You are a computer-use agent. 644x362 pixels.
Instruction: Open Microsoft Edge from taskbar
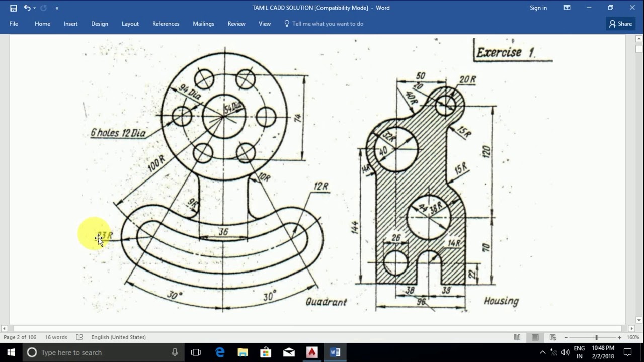(x=220, y=352)
